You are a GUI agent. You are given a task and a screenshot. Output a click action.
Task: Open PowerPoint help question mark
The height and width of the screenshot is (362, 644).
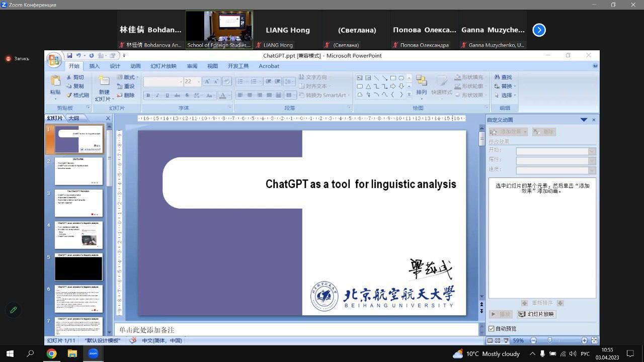(x=596, y=66)
